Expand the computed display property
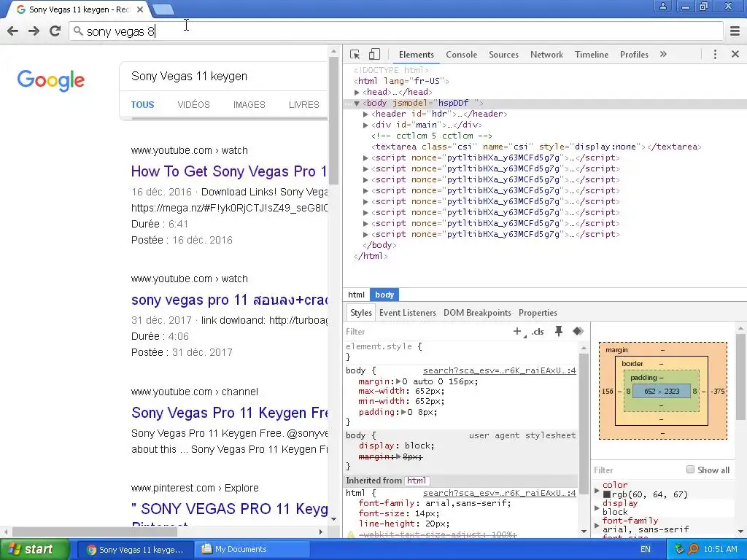747x560 pixels. pyautogui.click(x=597, y=507)
